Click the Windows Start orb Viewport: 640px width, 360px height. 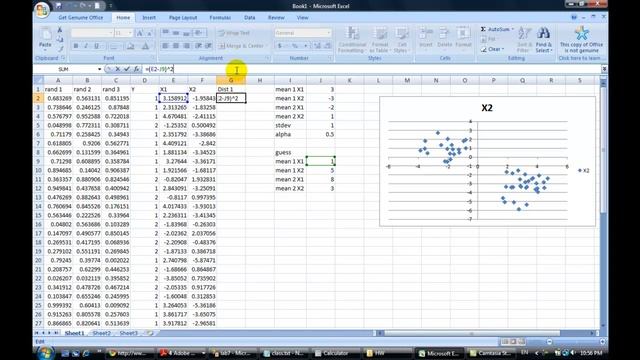click(x=45, y=353)
